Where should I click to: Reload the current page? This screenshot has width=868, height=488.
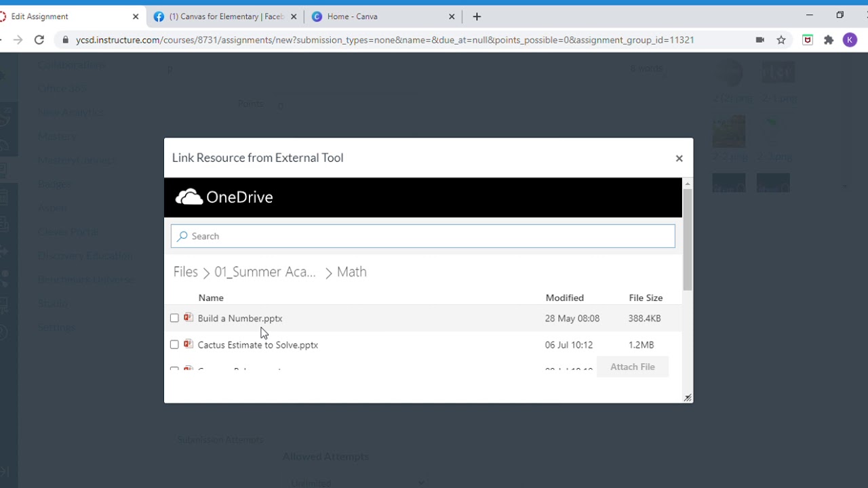point(39,40)
